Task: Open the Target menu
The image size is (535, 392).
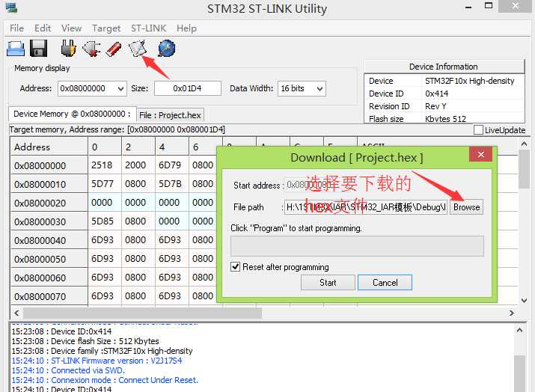Action: coord(106,28)
